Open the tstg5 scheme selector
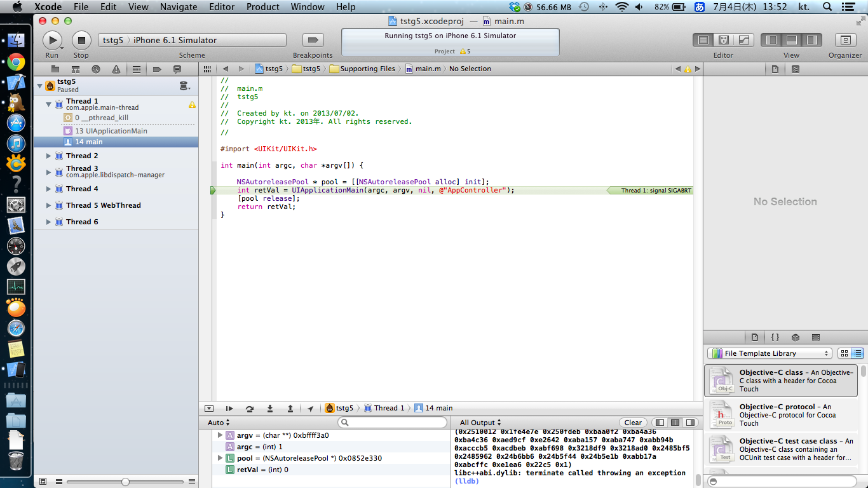This screenshot has height=488, width=868. tap(113, 40)
